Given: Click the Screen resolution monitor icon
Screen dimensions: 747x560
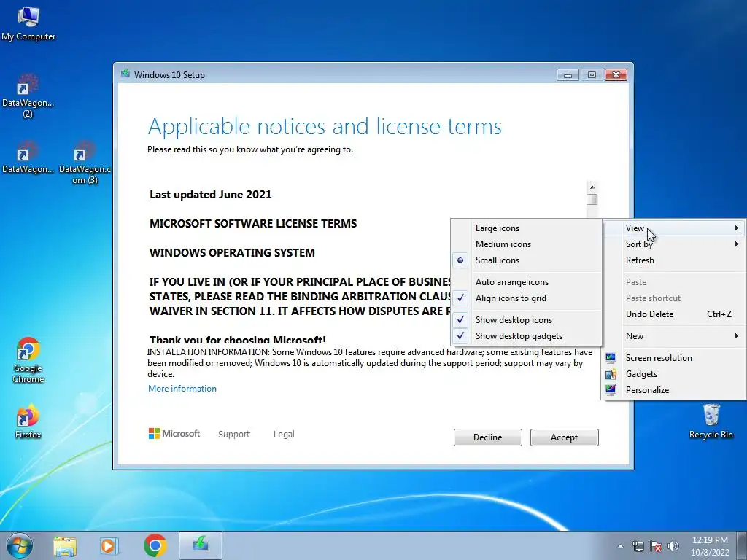Looking at the screenshot, I should (611, 357).
